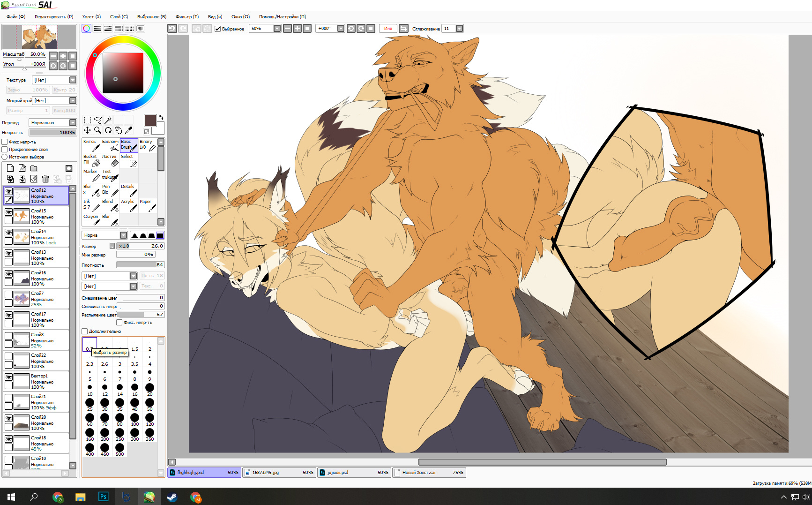The height and width of the screenshot is (505, 812).
Task: Select brush size 50 preset
Action: coord(149,405)
